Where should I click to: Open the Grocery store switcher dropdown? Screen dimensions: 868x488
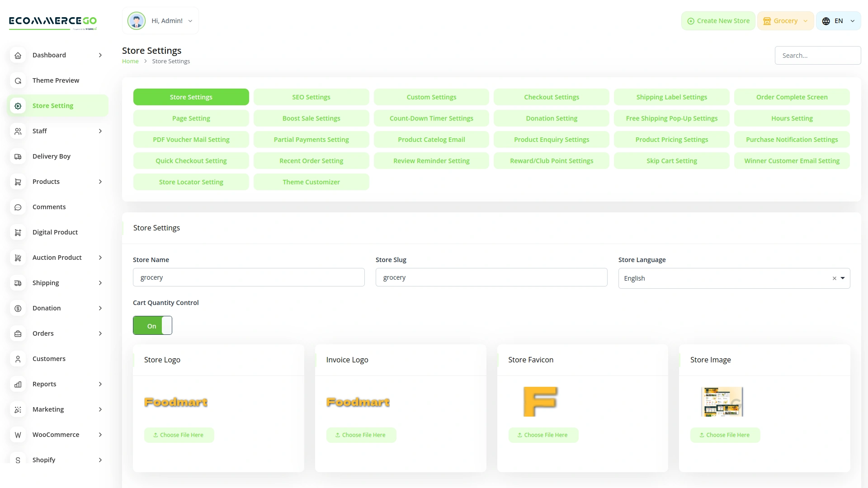pos(785,21)
